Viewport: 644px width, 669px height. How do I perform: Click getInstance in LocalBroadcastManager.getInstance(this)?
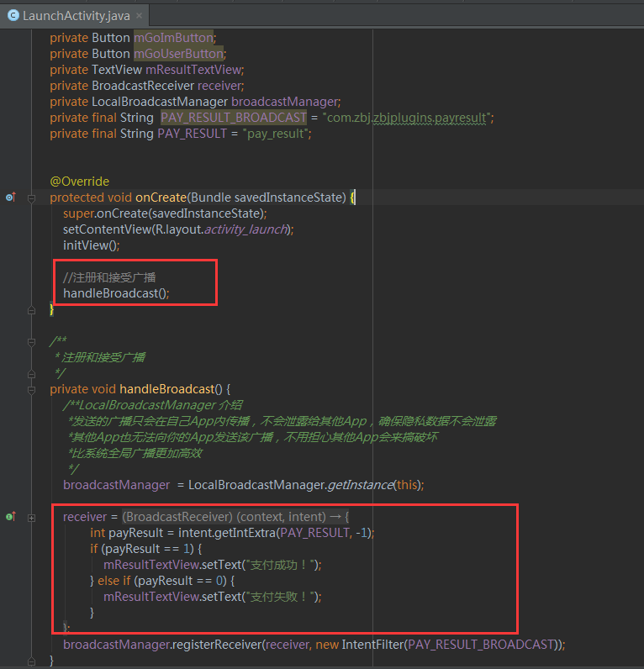point(360,485)
